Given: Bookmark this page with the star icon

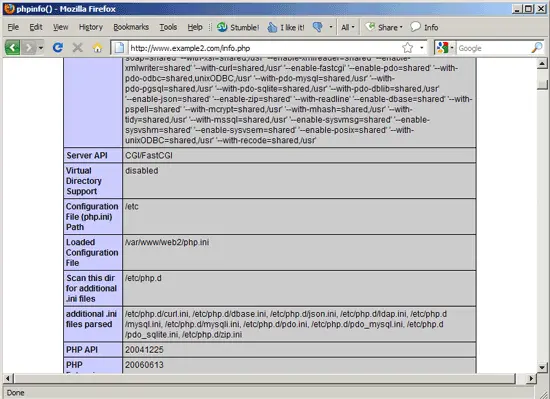Looking at the screenshot, I should tap(408, 48).
